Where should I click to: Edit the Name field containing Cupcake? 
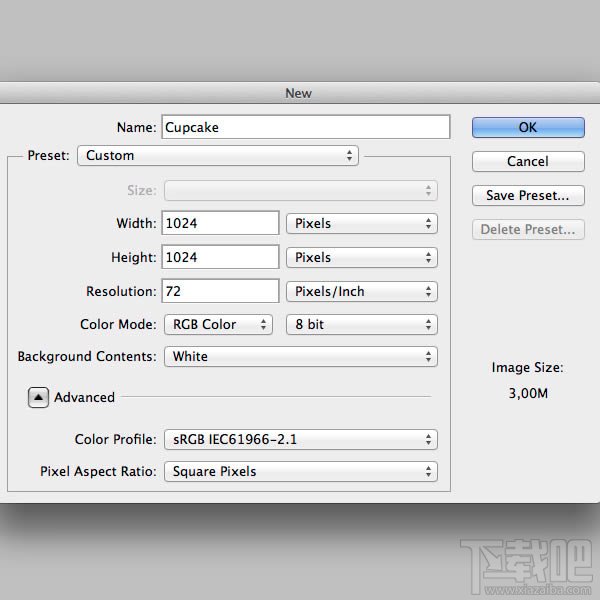[x=306, y=127]
